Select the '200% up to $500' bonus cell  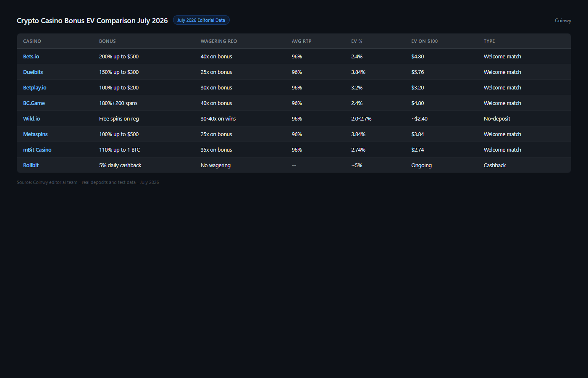pos(119,57)
